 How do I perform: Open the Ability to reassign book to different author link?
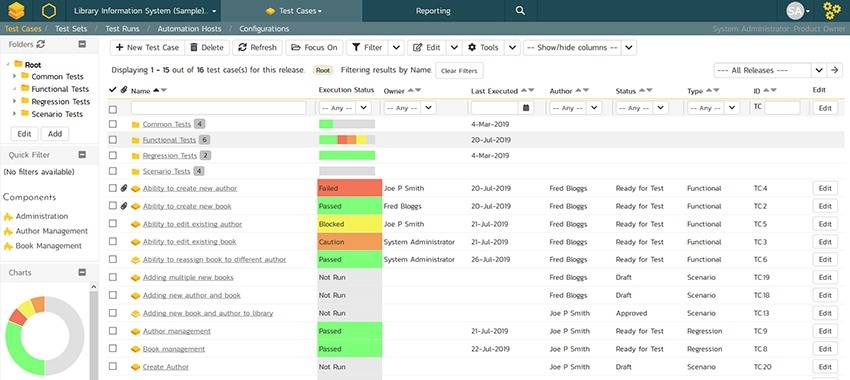214,260
